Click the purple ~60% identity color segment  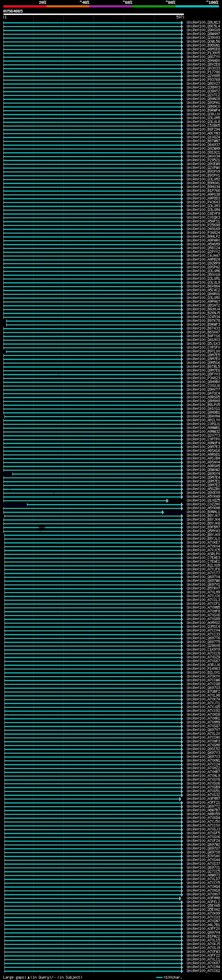[111, 6]
